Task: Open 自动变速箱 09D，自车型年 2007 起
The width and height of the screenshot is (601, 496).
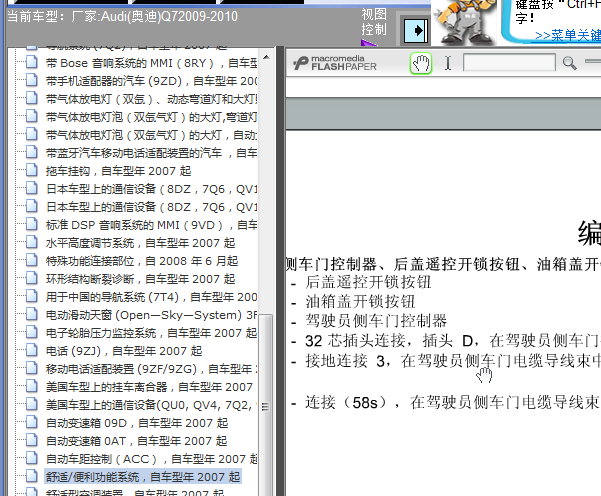Action: tap(137, 423)
